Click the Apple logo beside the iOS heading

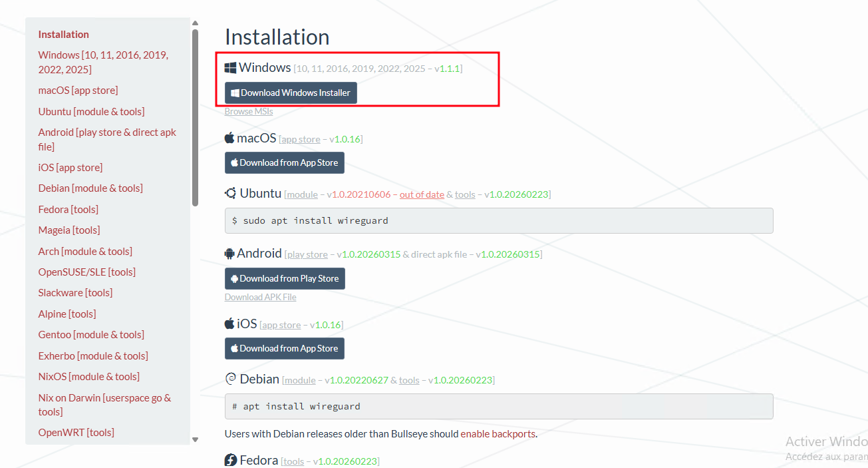[229, 324]
